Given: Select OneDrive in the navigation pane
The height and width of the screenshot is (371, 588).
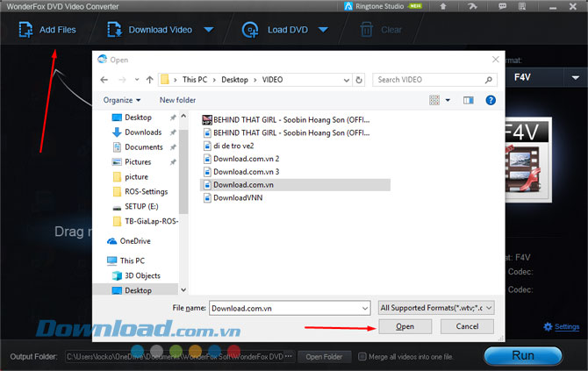Looking at the screenshot, I should tap(129, 241).
